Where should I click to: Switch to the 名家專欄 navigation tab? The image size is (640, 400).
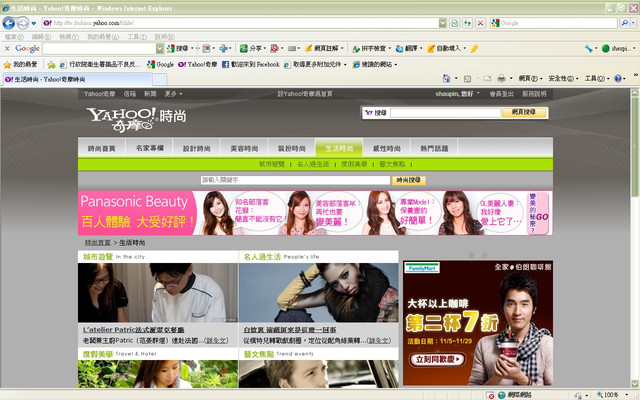pos(149,149)
